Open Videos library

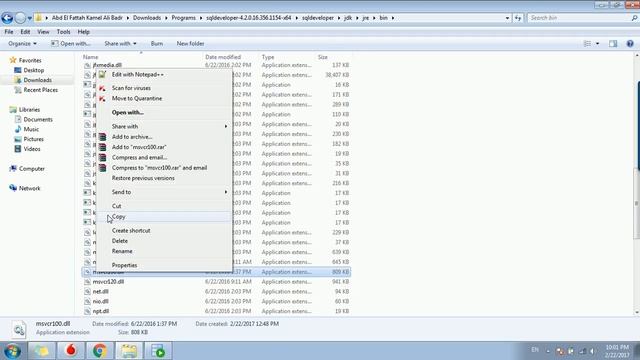(32, 149)
